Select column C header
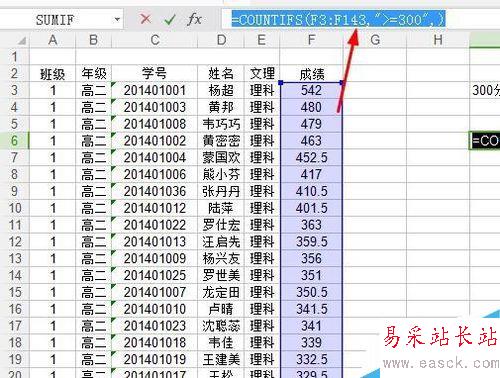The image size is (500, 378). coord(155,40)
